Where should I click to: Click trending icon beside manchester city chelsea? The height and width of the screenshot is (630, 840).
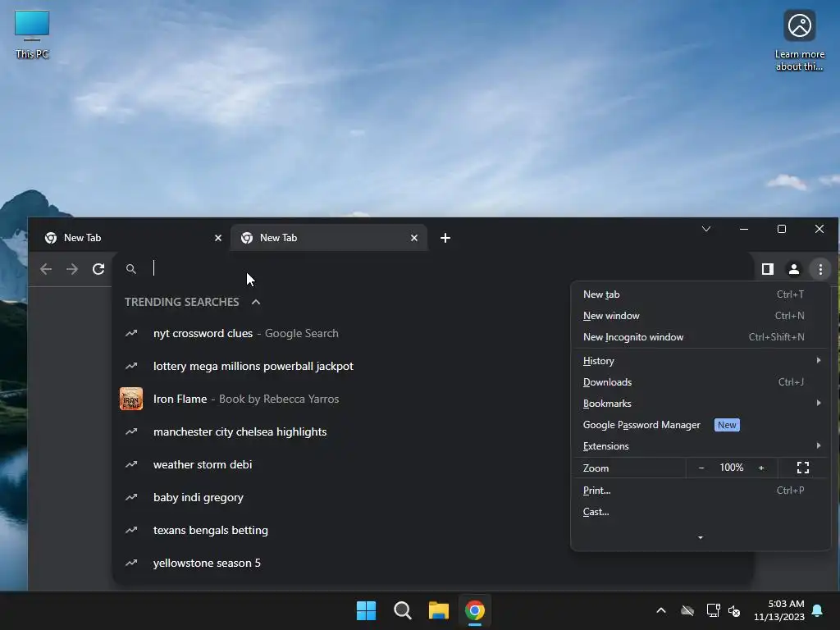coord(131,431)
